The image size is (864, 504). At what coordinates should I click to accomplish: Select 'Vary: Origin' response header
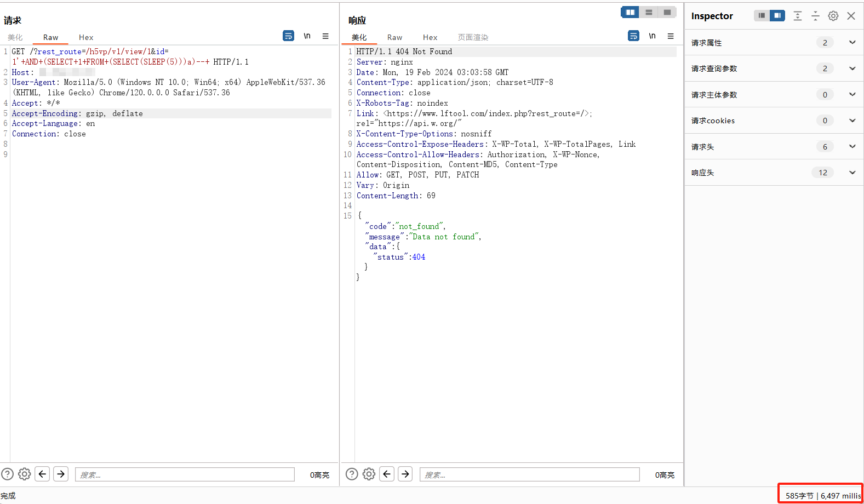[383, 185]
